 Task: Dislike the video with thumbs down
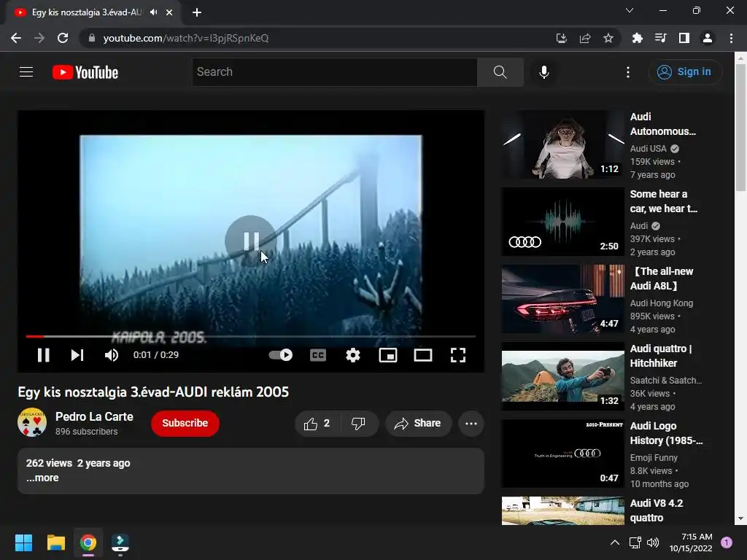(359, 424)
